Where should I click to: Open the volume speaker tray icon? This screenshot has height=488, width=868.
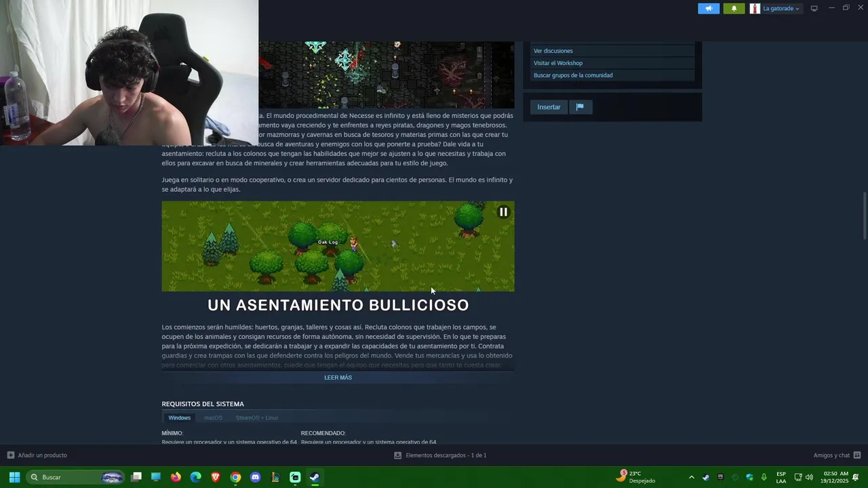click(x=809, y=477)
